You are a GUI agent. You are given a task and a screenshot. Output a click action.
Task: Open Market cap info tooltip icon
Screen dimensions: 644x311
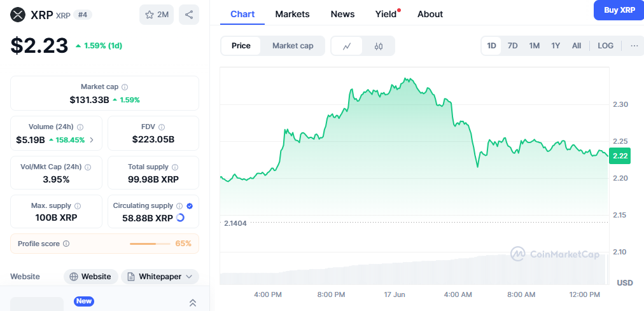point(125,87)
